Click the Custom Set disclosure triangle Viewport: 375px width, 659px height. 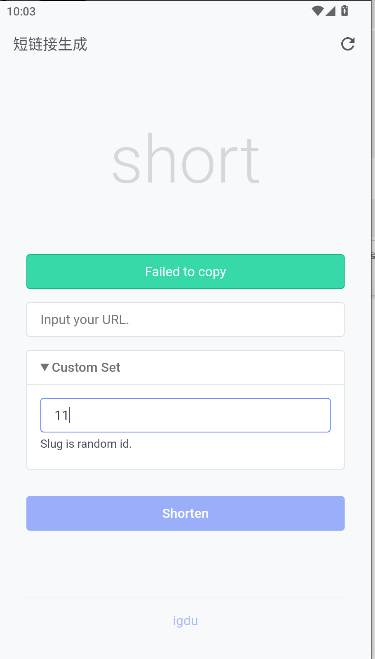pos(45,367)
